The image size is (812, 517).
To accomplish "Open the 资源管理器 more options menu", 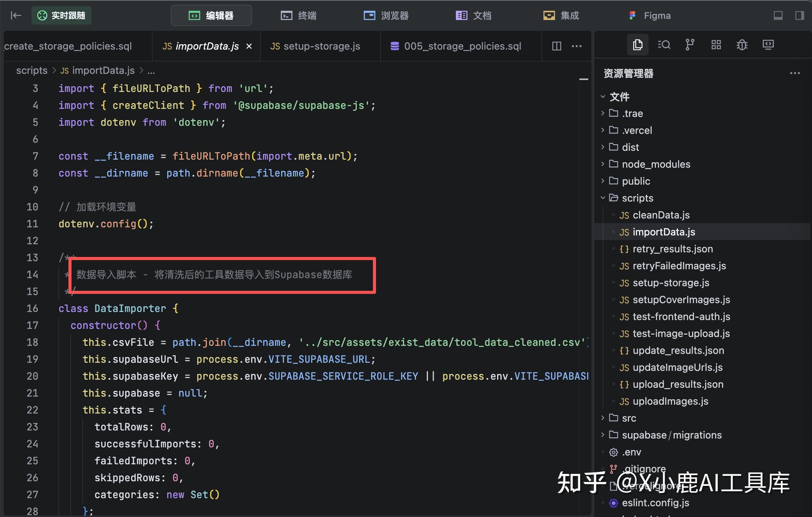I will point(795,73).
